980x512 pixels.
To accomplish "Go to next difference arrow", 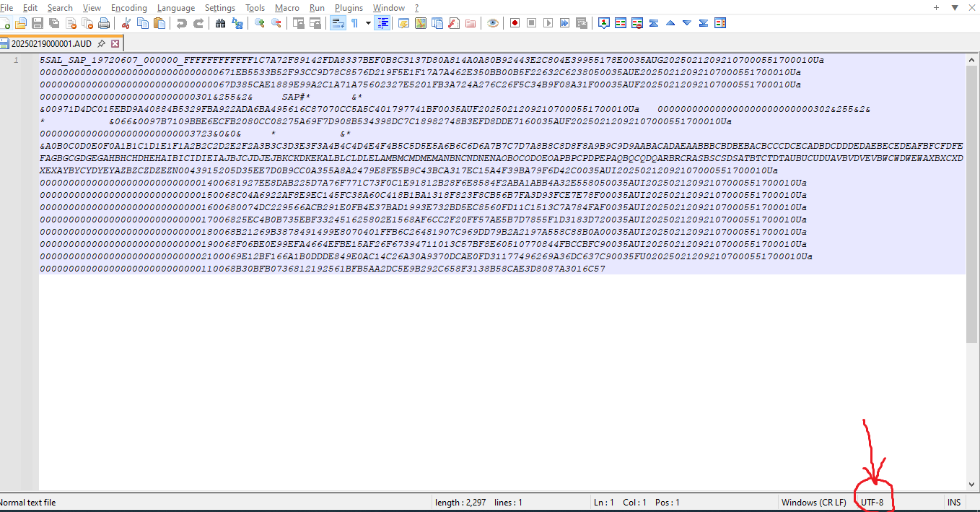I will click(687, 23).
